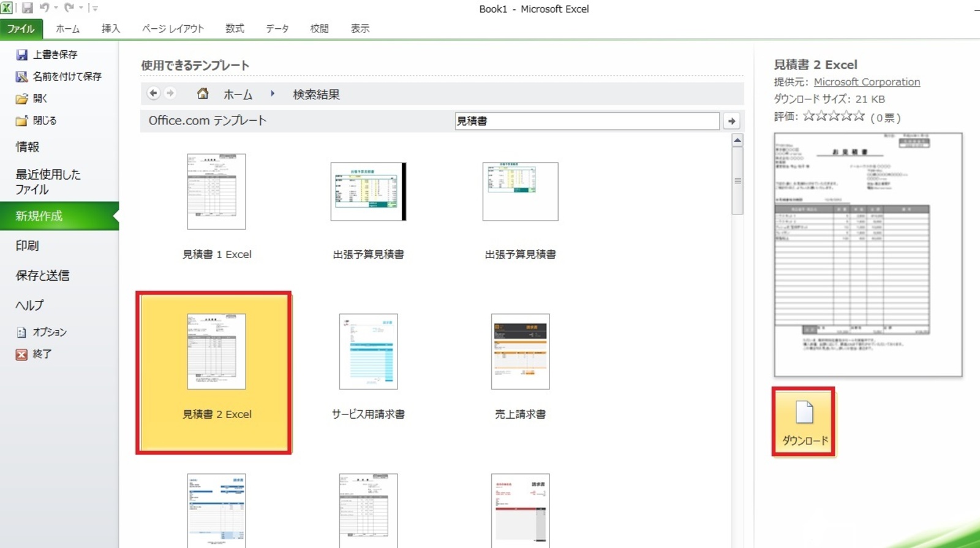The height and width of the screenshot is (548, 980).
Task: Switch to the 表示 ribbon tab
Action: click(360, 29)
